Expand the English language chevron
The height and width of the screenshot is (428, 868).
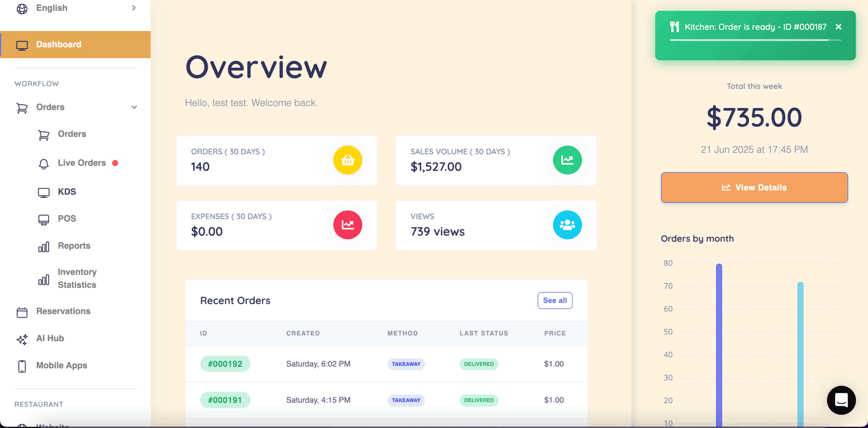pos(134,8)
